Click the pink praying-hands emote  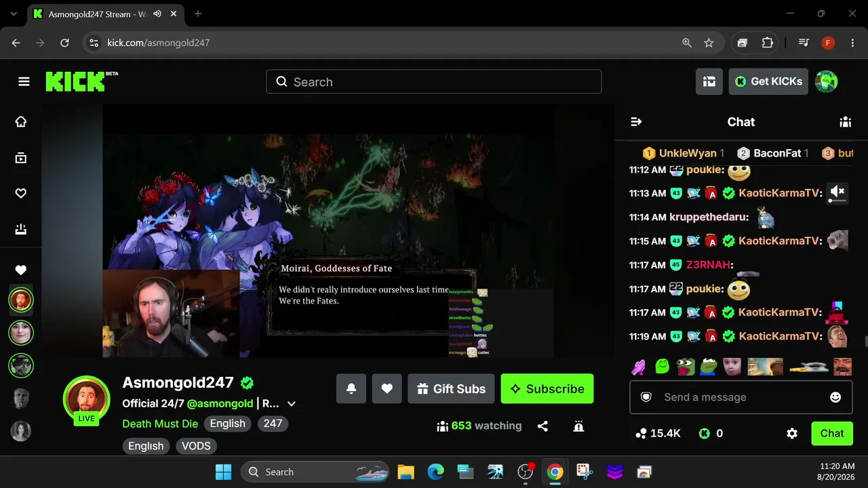point(639,367)
